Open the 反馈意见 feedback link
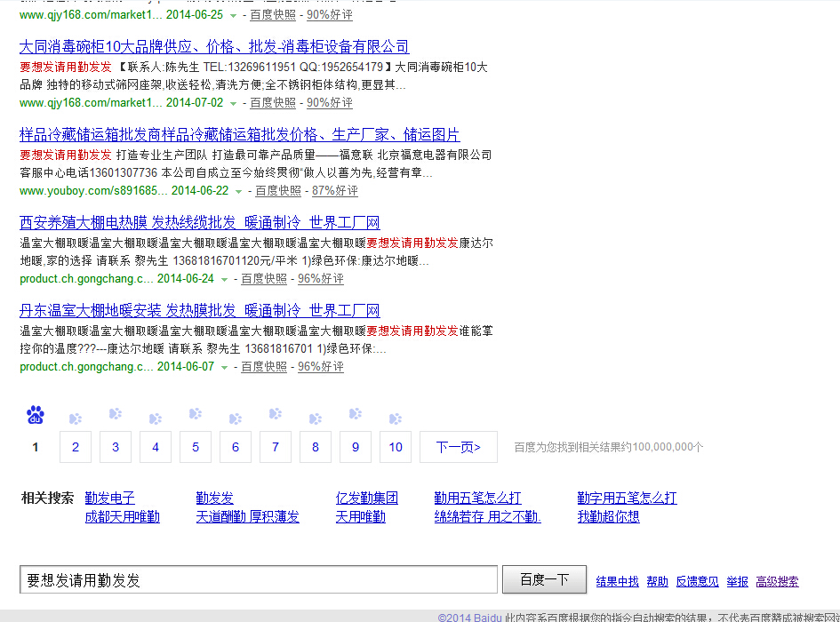The image size is (840, 622). tap(698, 582)
